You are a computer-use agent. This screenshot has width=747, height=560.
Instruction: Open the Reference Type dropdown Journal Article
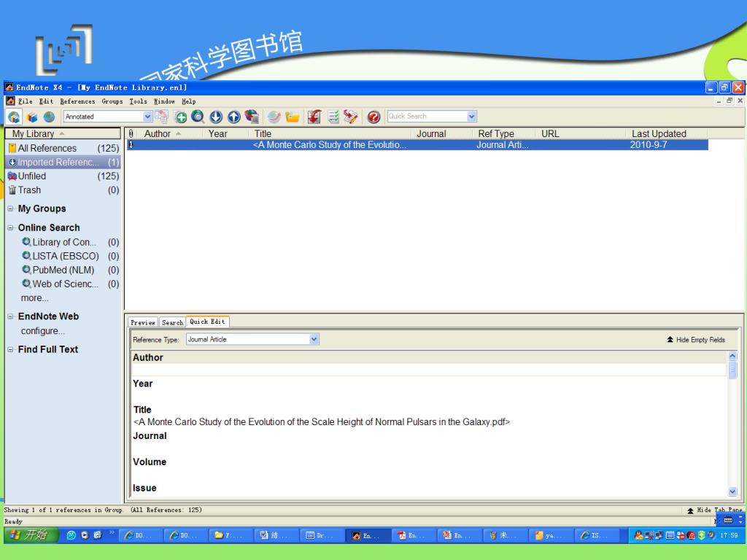[x=252, y=339]
